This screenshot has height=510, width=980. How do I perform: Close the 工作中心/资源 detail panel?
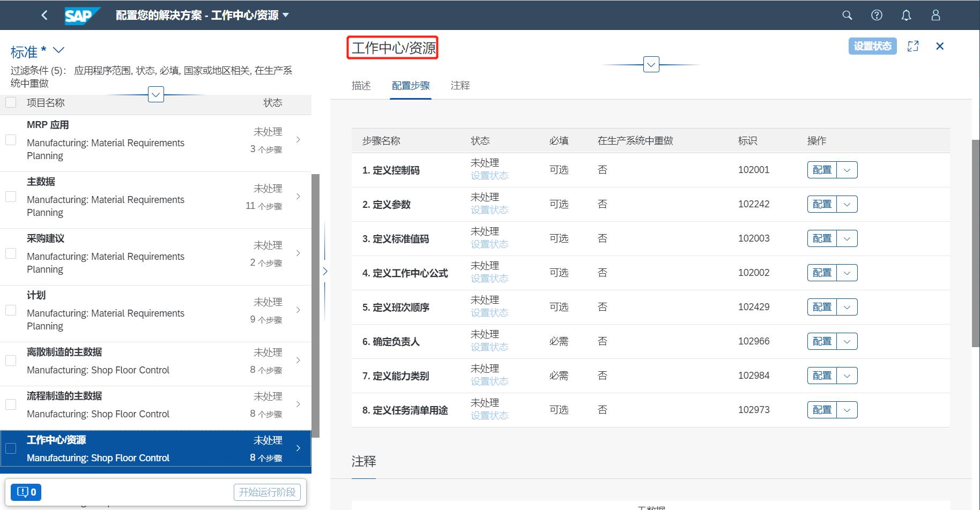pos(940,46)
